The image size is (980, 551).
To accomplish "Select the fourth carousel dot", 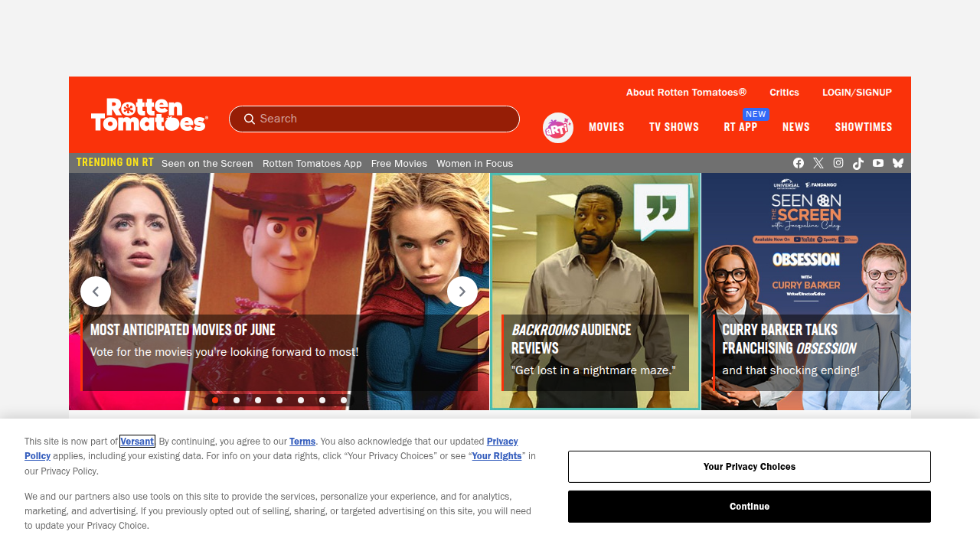I will pos(279,400).
